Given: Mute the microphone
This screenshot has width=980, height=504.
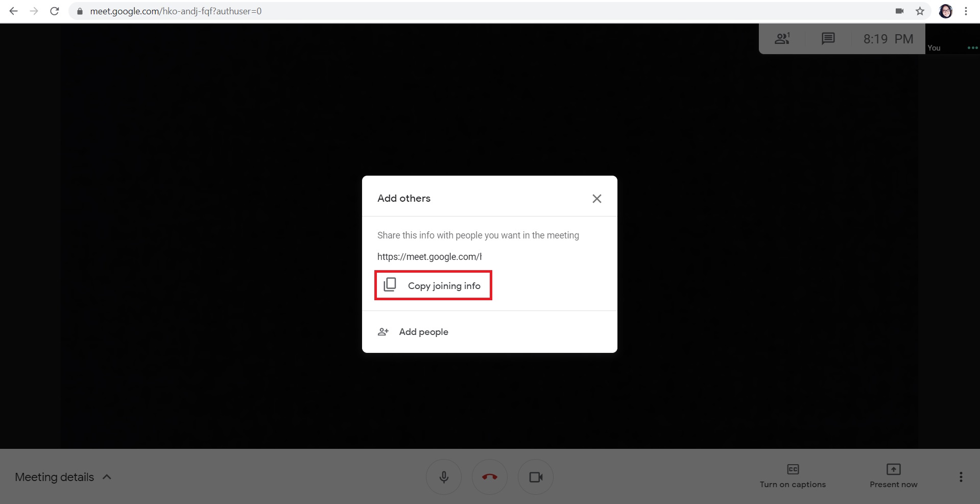Looking at the screenshot, I should (x=443, y=476).
